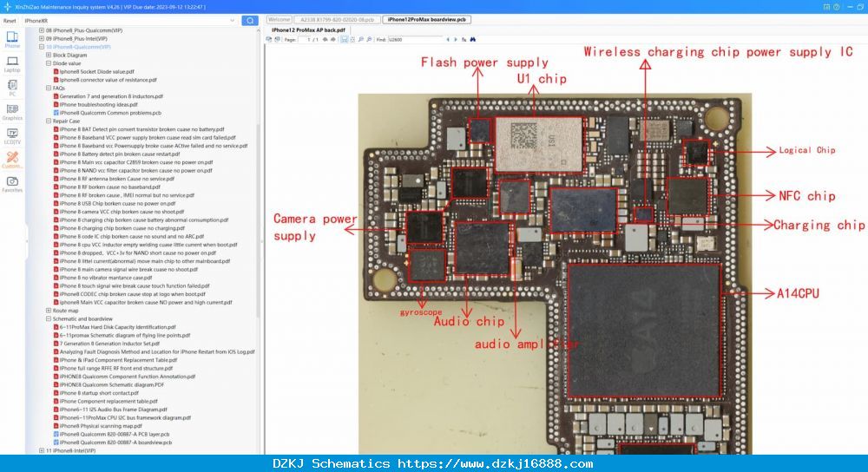Zoom out using magnifier icon
The image size is (868, 472).
point(361,40)
